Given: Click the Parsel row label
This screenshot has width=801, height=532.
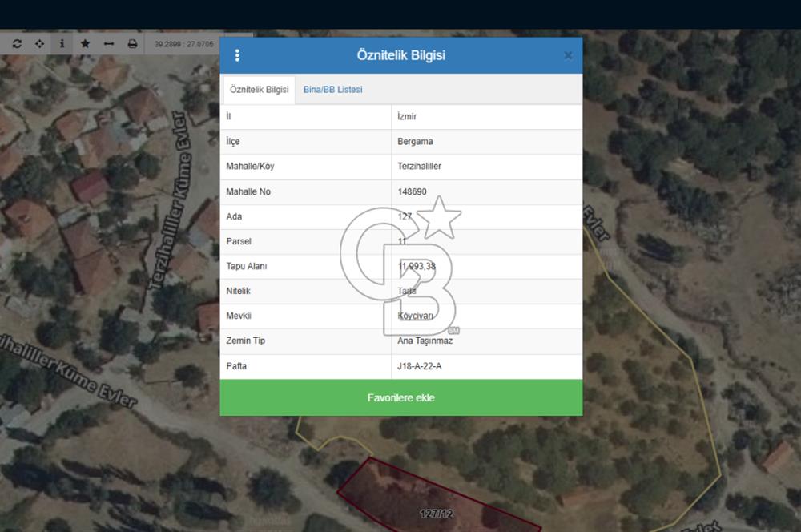Looking at the screenshot, I should (x=239, y=241).
